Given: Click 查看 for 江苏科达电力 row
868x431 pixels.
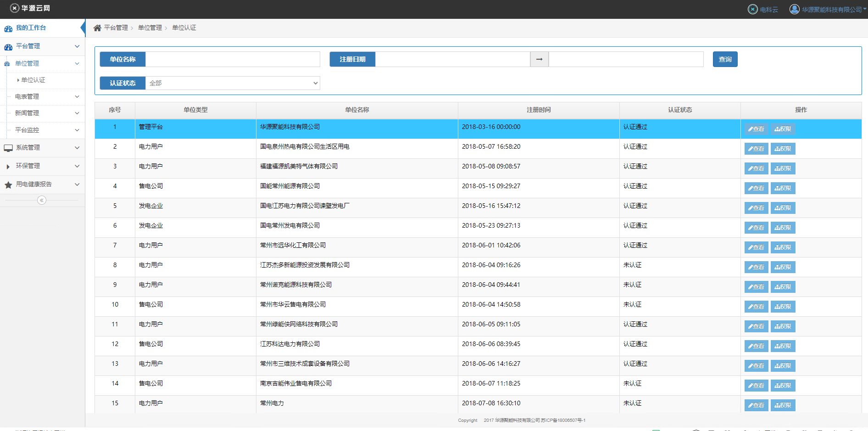Looking at the screenshot, I should click(x=756, y=346).
